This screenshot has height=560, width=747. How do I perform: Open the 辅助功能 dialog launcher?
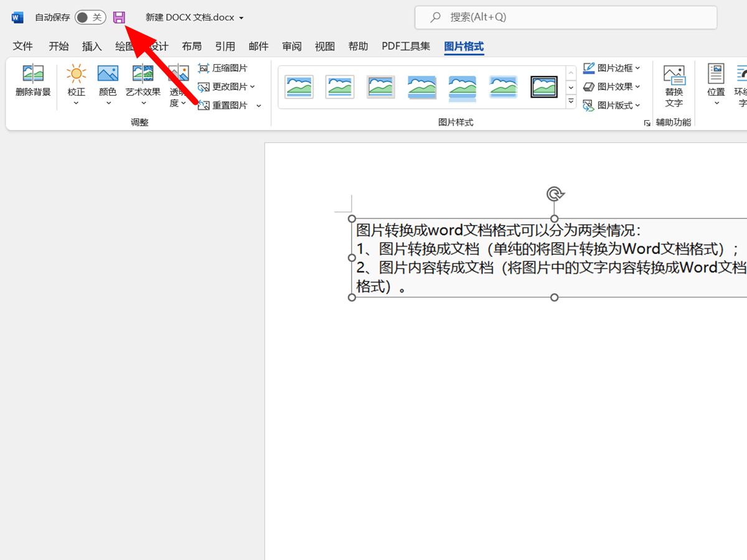[647, 123]
